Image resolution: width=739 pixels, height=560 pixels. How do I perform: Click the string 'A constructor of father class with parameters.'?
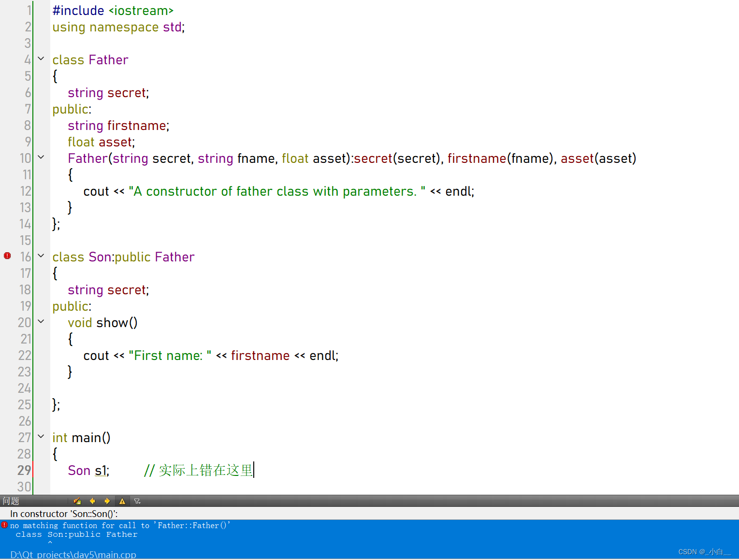277,191
